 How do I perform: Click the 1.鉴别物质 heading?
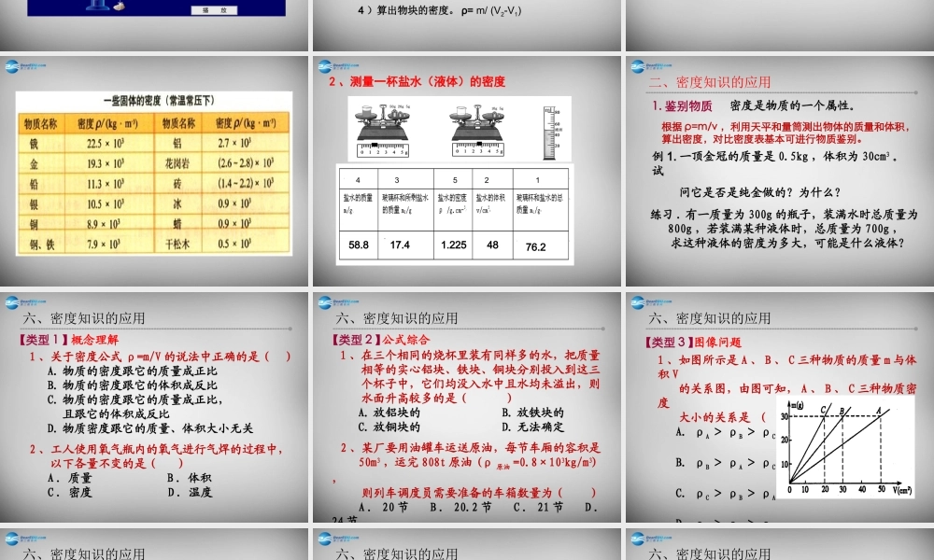pos(682,105)
